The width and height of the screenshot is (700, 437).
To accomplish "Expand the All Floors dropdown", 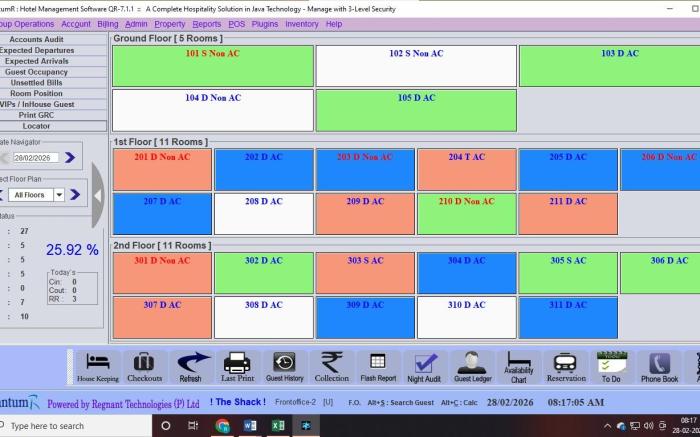I will pos(59,195).
